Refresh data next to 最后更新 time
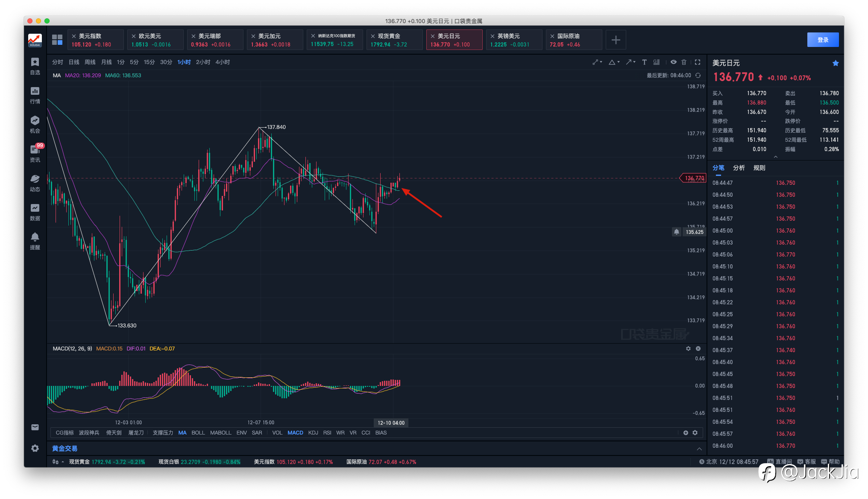This screenshot has height=499, width=868. click(698, 76)
